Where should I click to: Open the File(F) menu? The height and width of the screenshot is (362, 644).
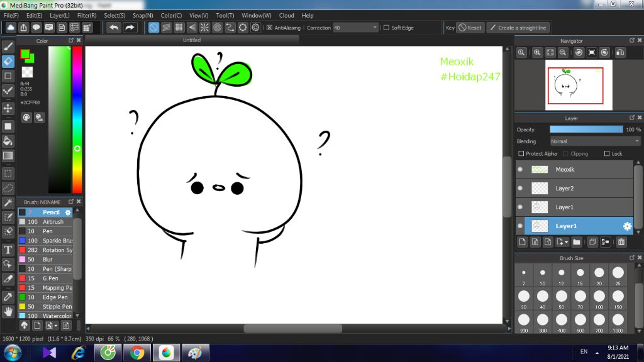(11, 16)
